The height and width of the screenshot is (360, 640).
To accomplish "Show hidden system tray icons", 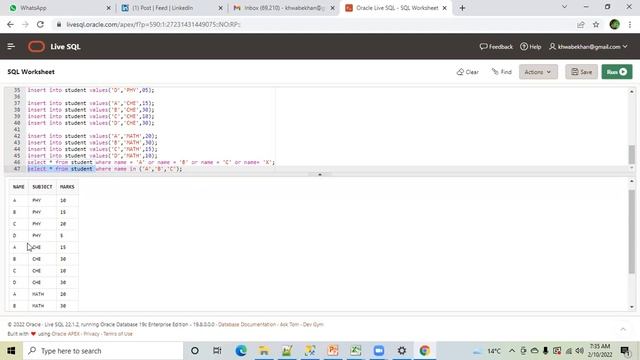I will [x=512, y=351].
